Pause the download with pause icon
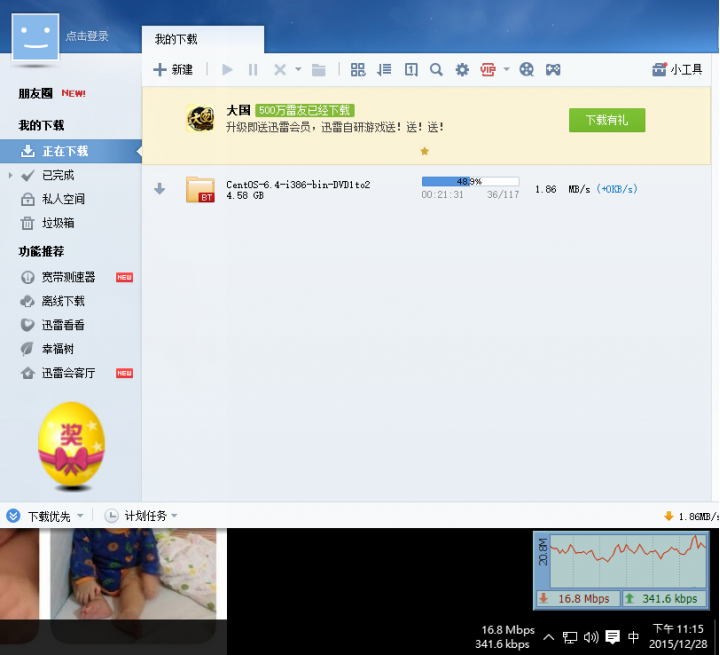 click(x=253, y=70)
